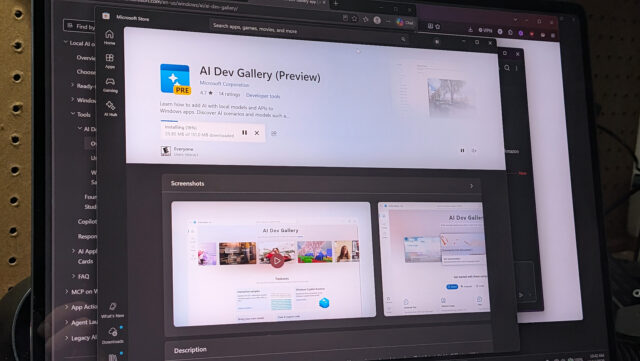
Task: Expand the Ready- node in docs sidebar
Action: [73, 85]
